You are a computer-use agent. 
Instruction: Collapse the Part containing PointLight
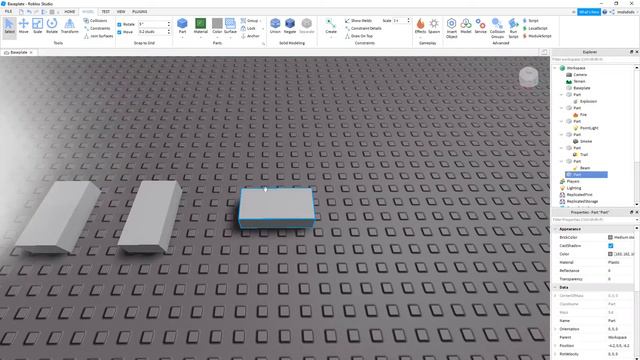(x=562, y=121)
